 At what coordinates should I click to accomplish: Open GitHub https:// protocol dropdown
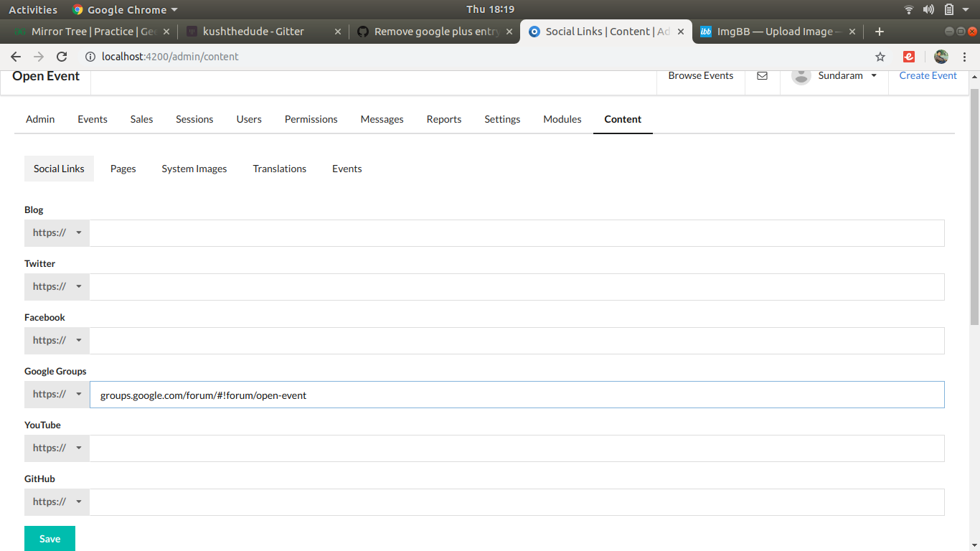(x=57, y=502)
